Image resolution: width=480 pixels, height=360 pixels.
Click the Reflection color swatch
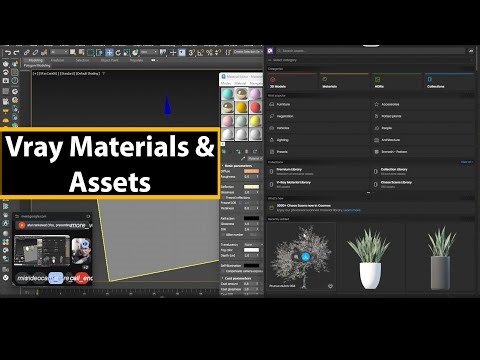coord(251,187)
